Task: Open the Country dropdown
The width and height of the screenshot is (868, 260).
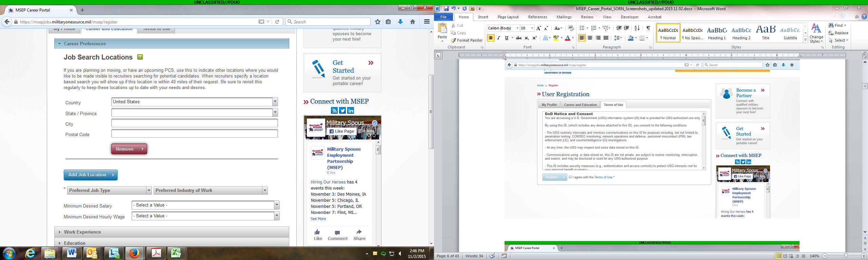Action: 275,102
